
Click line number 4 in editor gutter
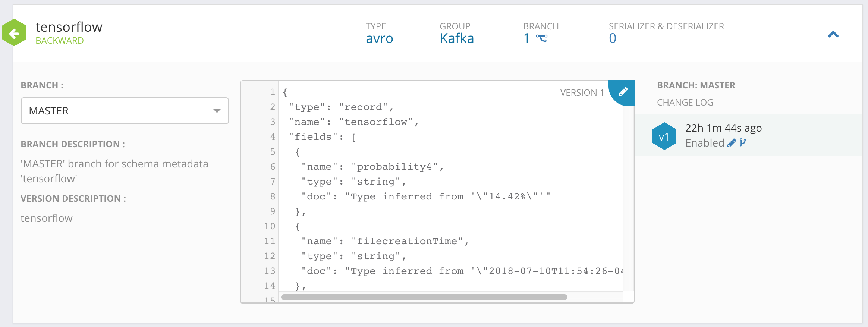(x=273, y=137)
